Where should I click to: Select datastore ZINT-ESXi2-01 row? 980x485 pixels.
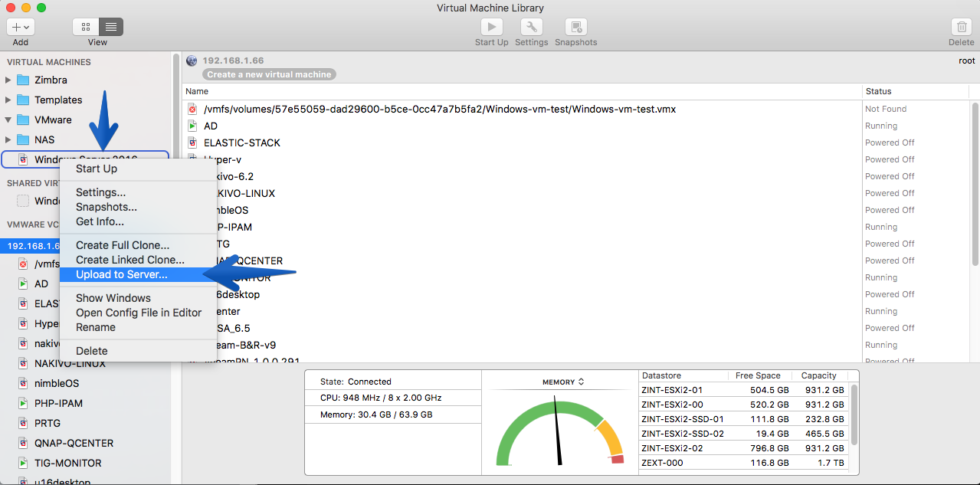[x=744, y=390]
